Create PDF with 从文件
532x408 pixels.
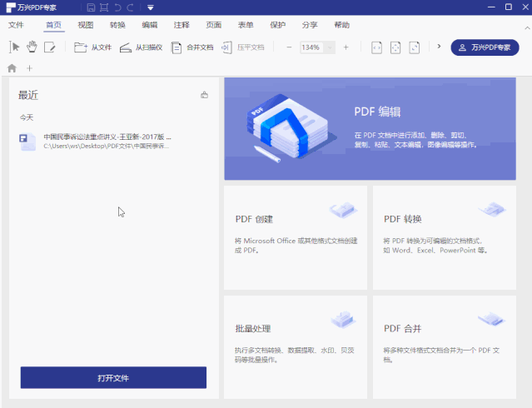pos(92,47)
